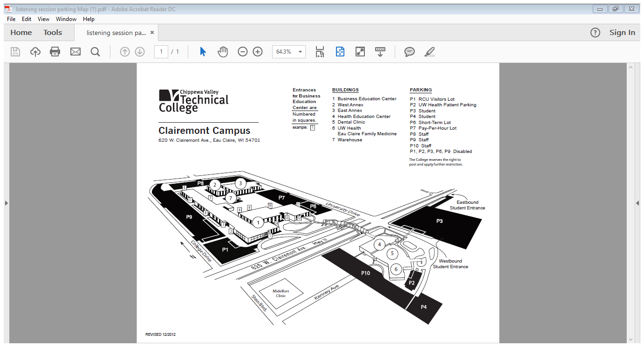Send file by email envelope icon
644x347 pixels.
[75, 52]
